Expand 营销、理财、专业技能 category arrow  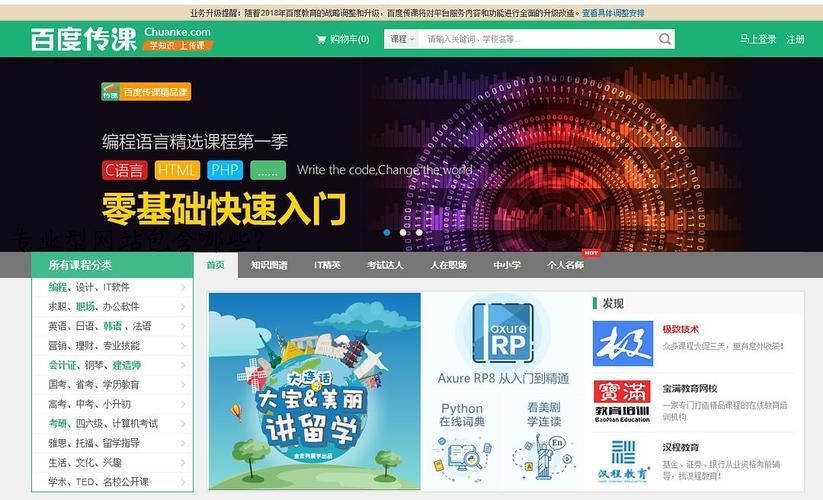pyautogui.click(x=183, y=346)
